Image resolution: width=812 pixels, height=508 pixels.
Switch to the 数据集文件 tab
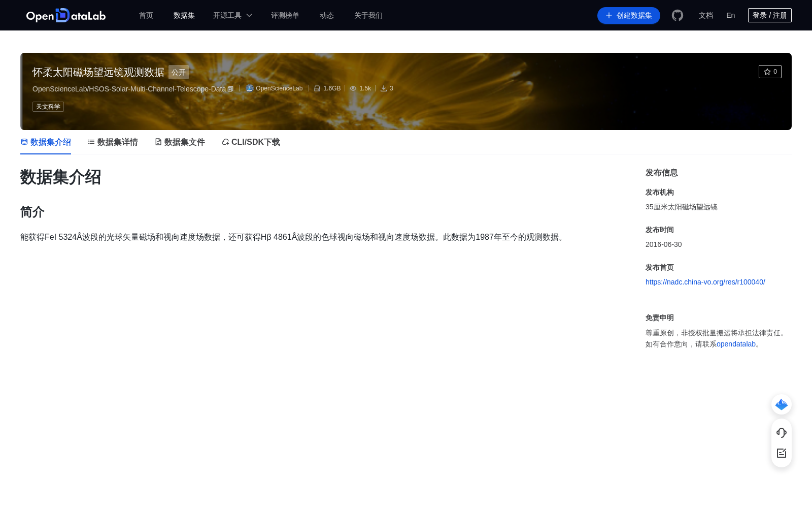[180, 142]
